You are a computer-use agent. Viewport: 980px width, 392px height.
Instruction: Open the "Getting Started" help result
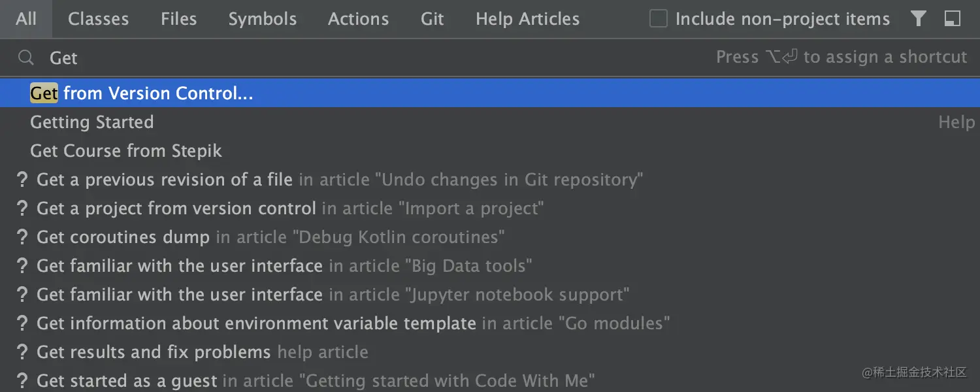click(92, 122)
